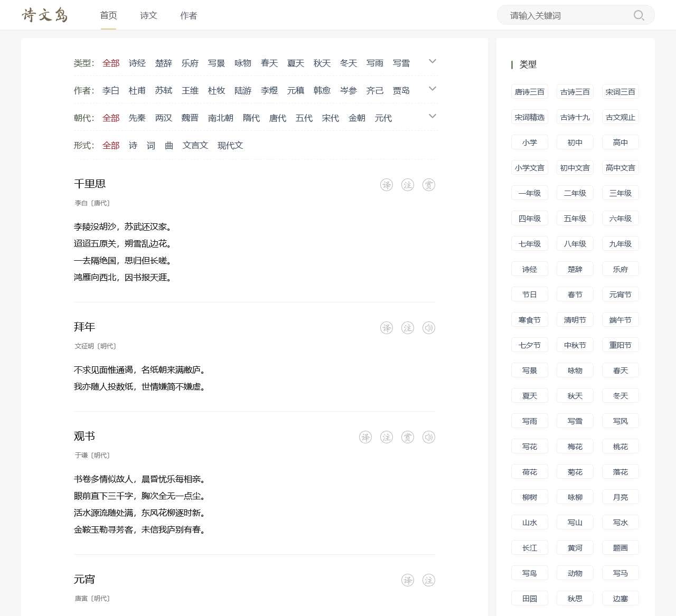Expand the 类型 filter row chevron

coord(432,61)
